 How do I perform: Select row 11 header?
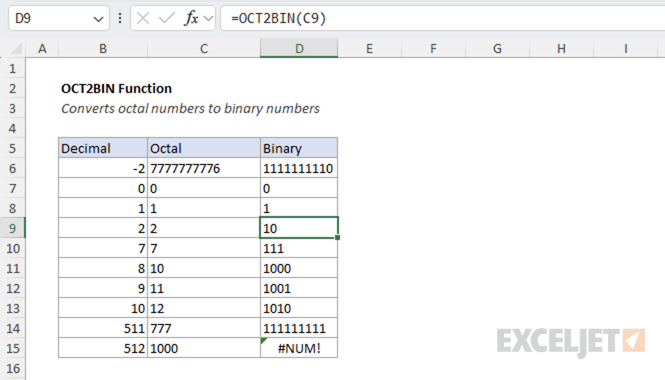[12, 268]
